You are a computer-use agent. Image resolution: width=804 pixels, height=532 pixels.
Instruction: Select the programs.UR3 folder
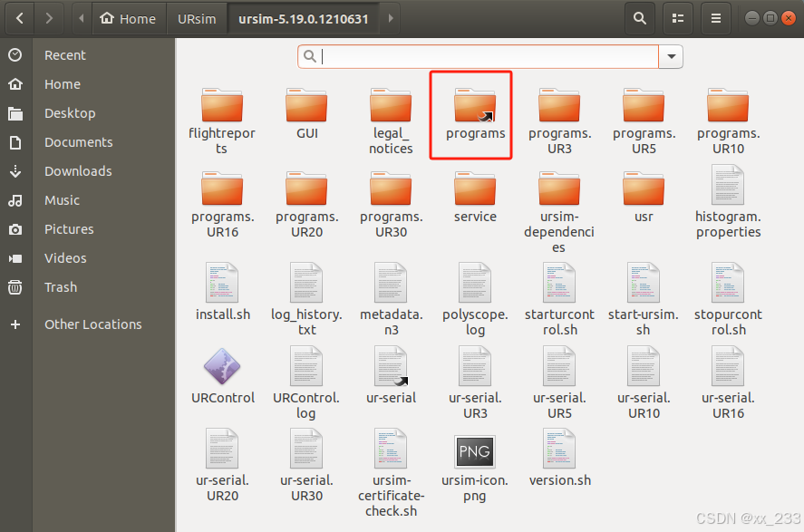click(559, 121)
